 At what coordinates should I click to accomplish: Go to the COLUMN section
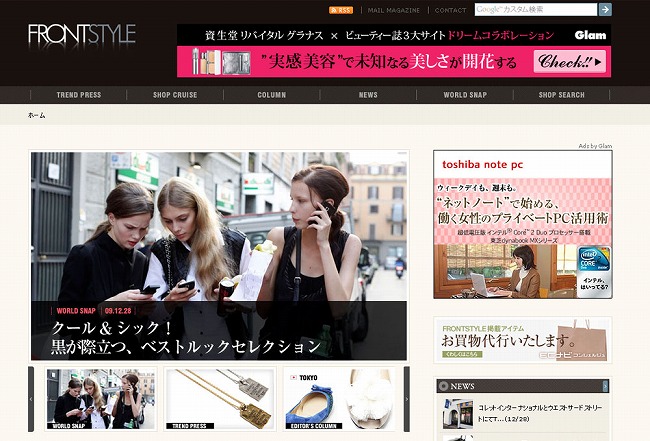click(271, 95)
